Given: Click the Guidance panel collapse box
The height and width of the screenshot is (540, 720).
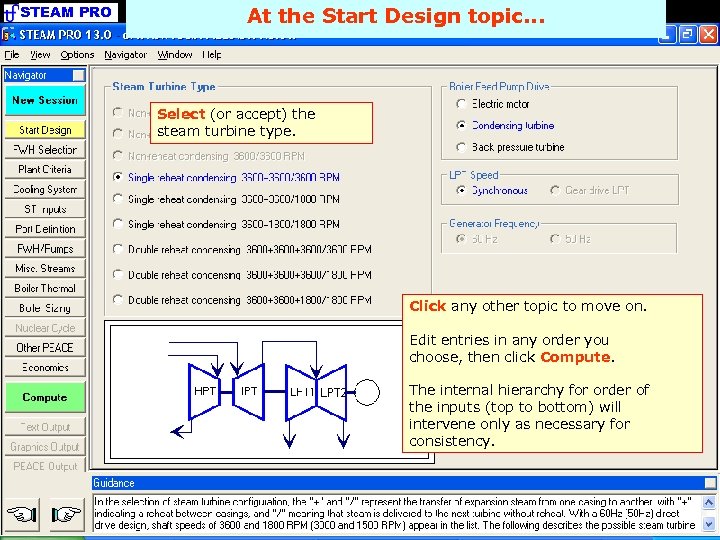Looking at the screenshot, I should tap(710, 483).
